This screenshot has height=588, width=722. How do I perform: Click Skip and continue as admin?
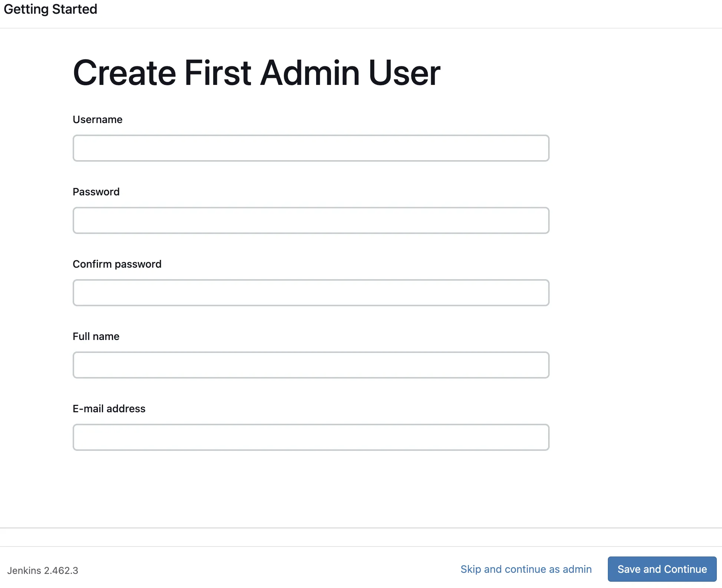click(x=526, y=569)
